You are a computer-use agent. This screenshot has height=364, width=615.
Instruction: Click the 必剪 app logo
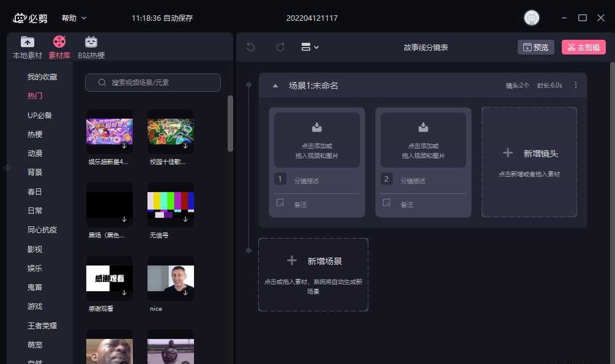30,18
